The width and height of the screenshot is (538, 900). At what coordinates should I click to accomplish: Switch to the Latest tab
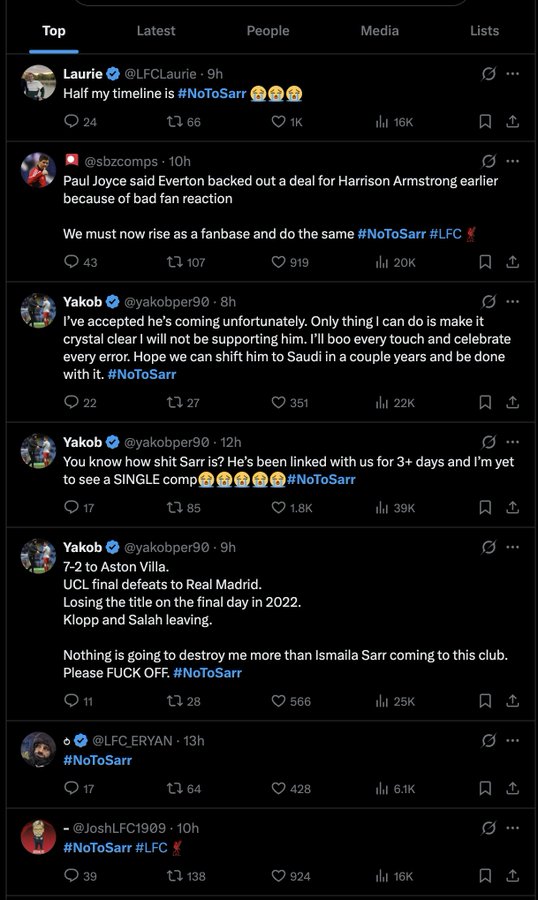(156, 31)
